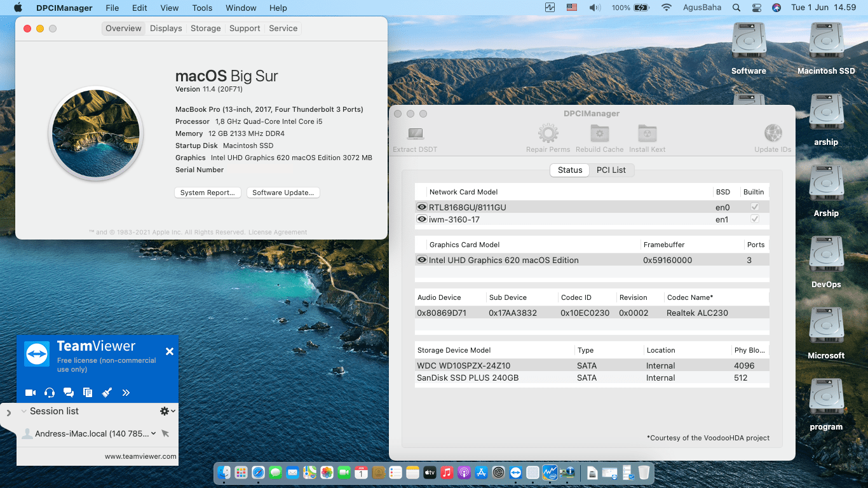Click the Repair Perms gear icon
Screen dimensions: 868x488
coord(548,133)
